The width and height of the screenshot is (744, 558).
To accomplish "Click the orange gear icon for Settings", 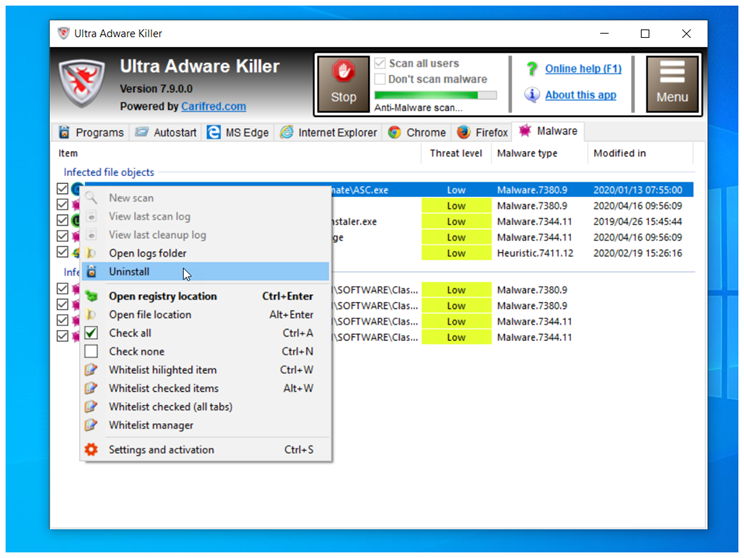I will (91, 449).
